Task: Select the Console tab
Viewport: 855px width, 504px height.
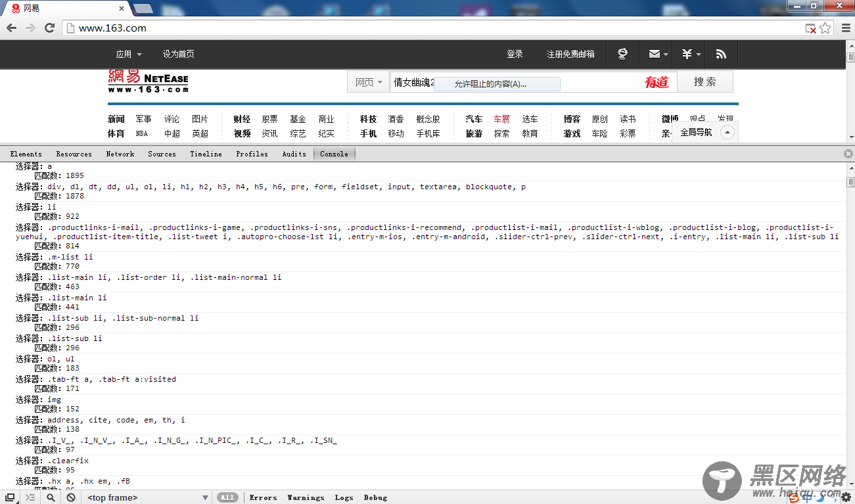Action: 334,154
